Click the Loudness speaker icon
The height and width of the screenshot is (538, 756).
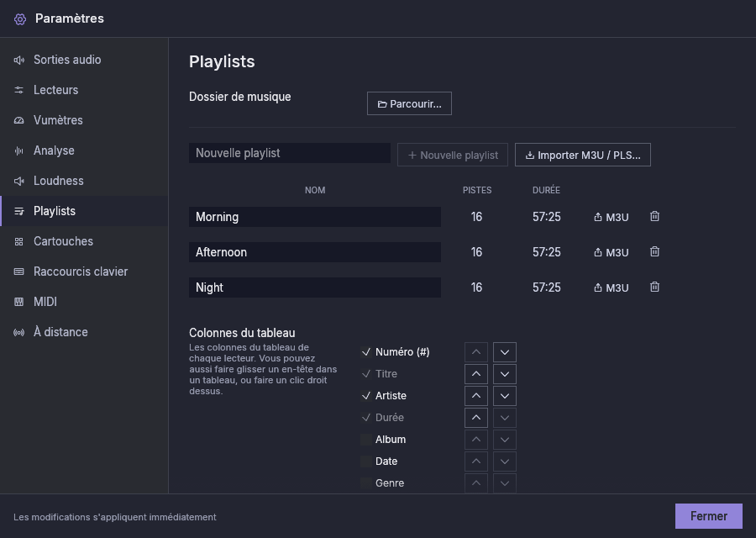click(x=18, y=181)
